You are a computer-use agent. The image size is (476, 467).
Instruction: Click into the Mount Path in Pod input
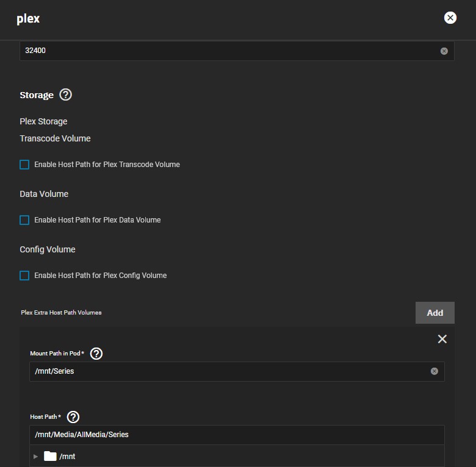[x=226, y=371]
